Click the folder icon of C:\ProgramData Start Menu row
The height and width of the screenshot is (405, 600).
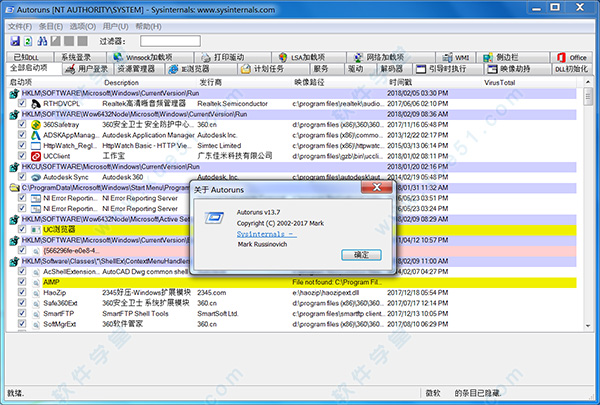click(x=14, y=188)
